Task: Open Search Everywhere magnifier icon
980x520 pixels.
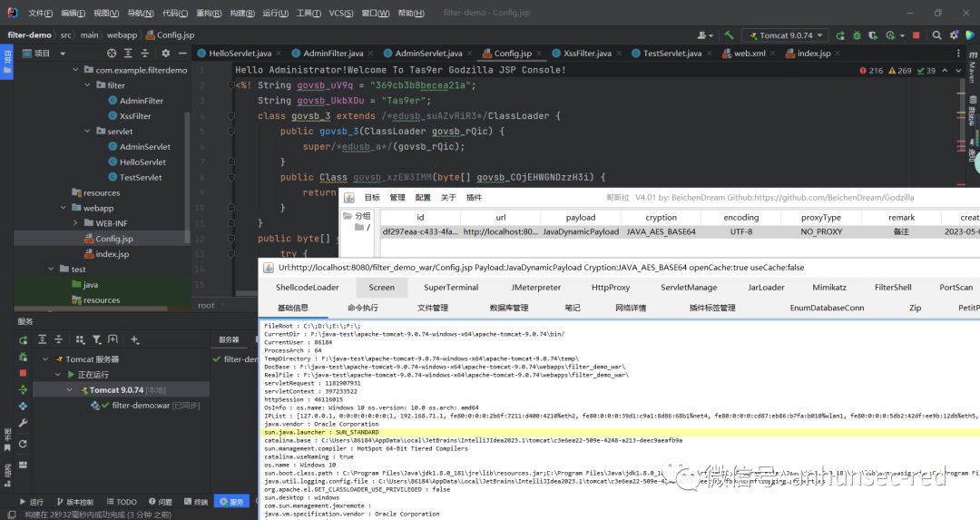Action: tap(936, 35)
